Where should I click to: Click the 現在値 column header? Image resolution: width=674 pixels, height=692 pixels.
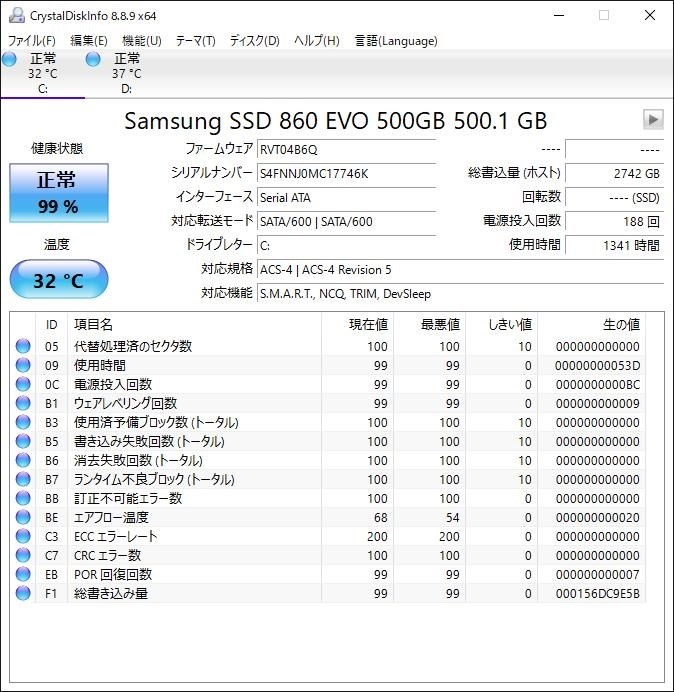(x=358, y=324)
